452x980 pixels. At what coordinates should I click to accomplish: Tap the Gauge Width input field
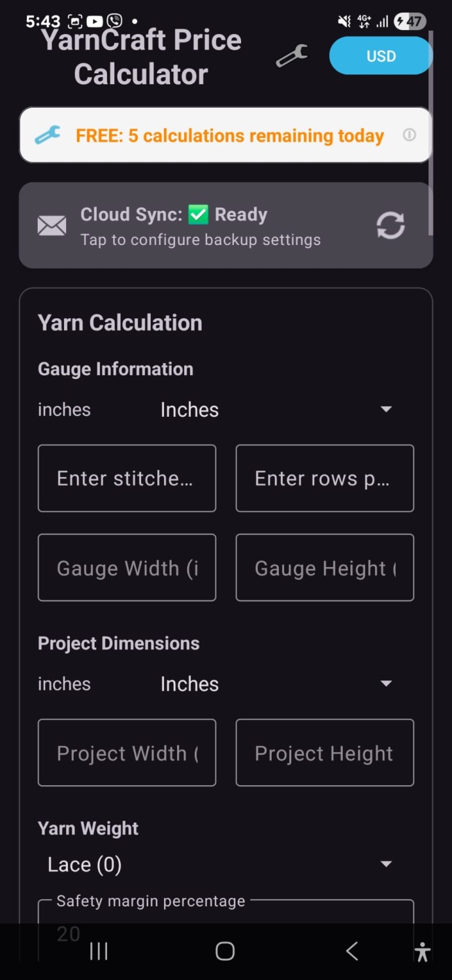[x=127, y=568]
